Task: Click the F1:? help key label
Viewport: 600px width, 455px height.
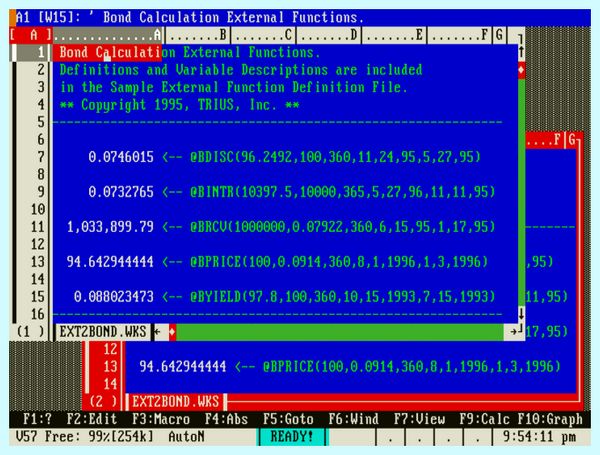Action: tap(37, 419)
